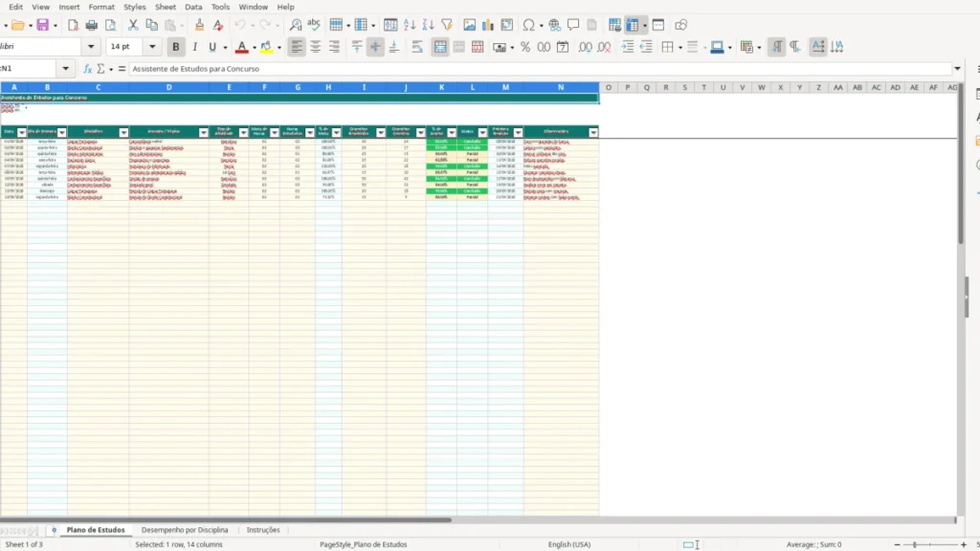
Task: Select the Plano de Estudos tab
Action: (96, 530)
